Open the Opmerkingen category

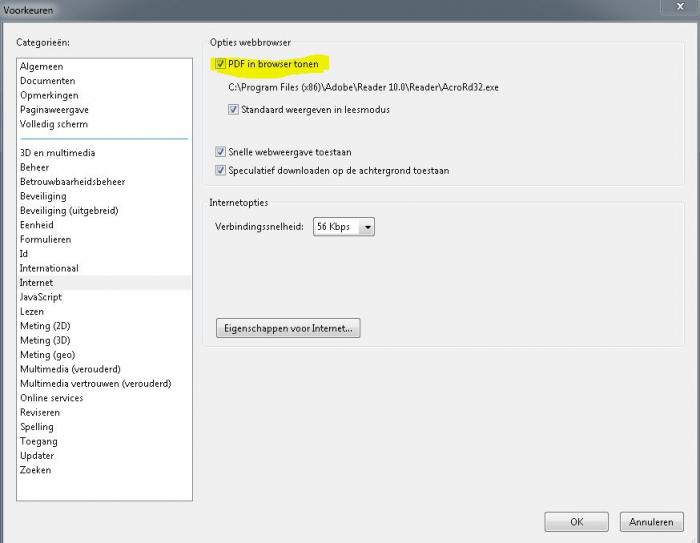[49, 95]
